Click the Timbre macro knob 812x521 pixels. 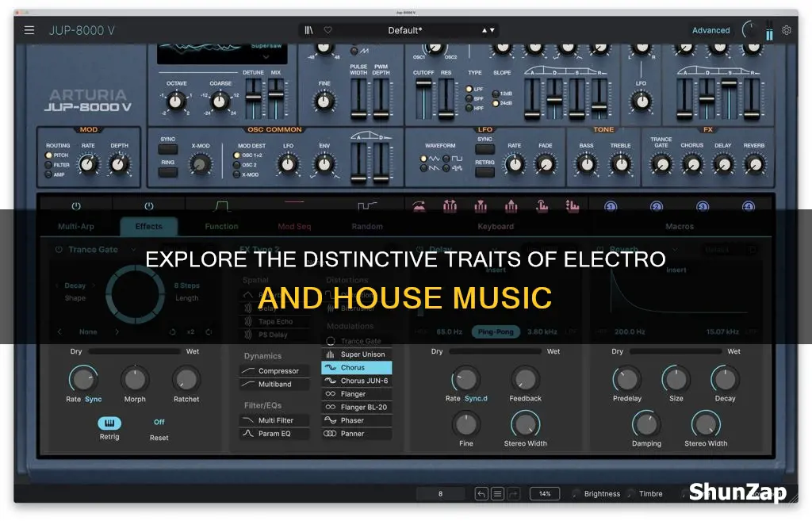click(x=630, y=493)
